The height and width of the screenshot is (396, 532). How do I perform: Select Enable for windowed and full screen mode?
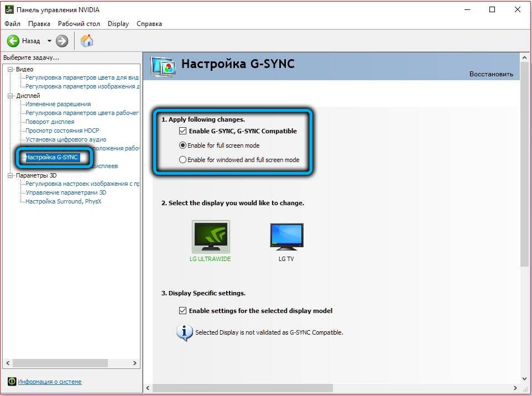point(183,160)
